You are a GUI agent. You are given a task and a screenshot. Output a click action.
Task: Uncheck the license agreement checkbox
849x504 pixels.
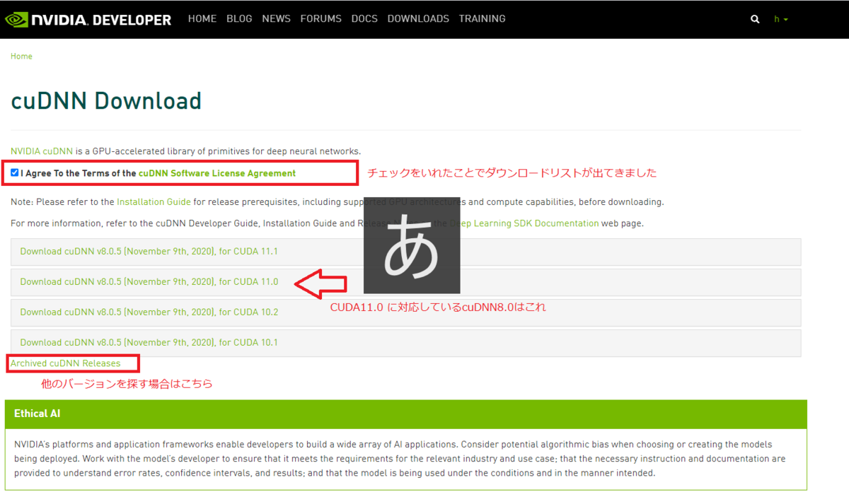15,172
